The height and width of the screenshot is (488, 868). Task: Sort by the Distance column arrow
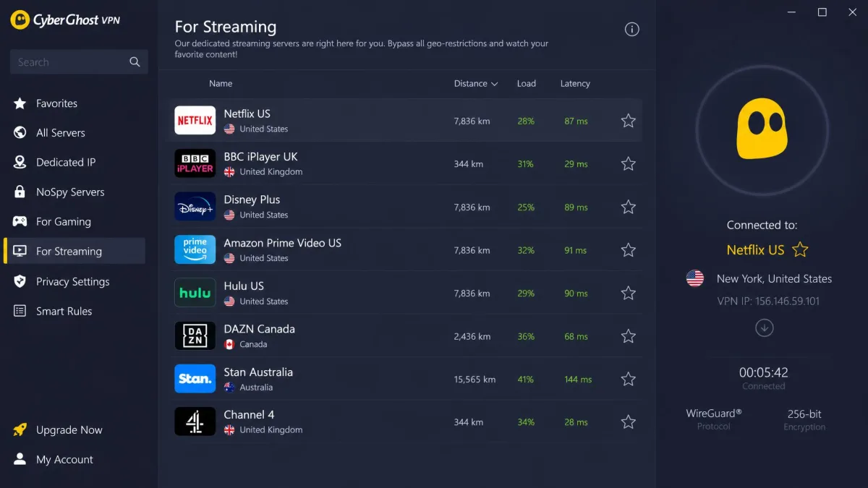[495, 84]
